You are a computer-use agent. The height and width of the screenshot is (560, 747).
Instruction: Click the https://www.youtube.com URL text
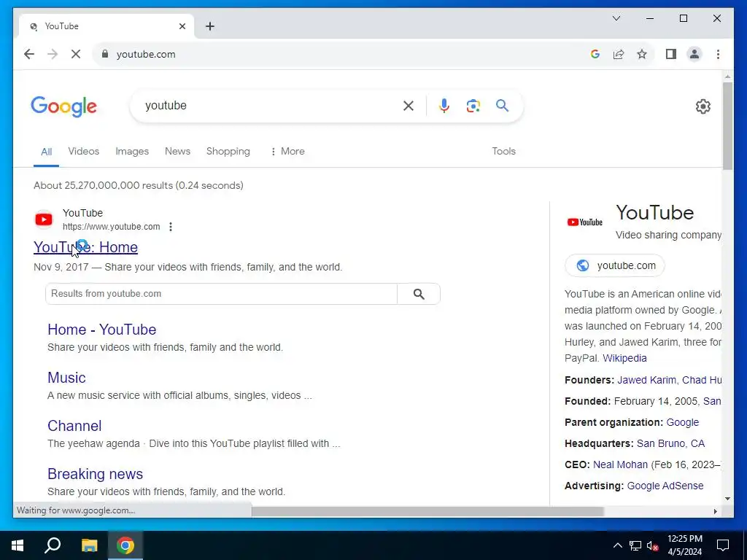pyautogui.click(x=112, y=227)
